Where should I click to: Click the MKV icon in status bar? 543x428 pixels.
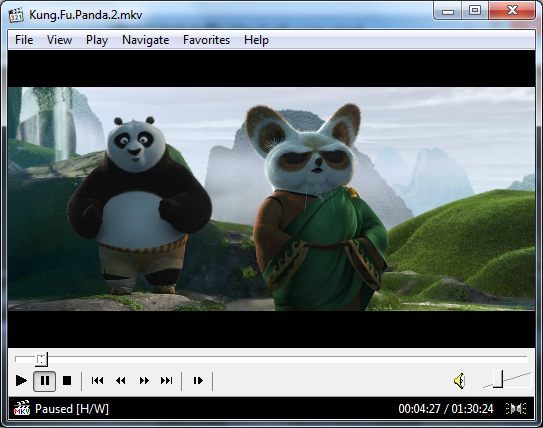pyautogui.click(x=22, y=408)
